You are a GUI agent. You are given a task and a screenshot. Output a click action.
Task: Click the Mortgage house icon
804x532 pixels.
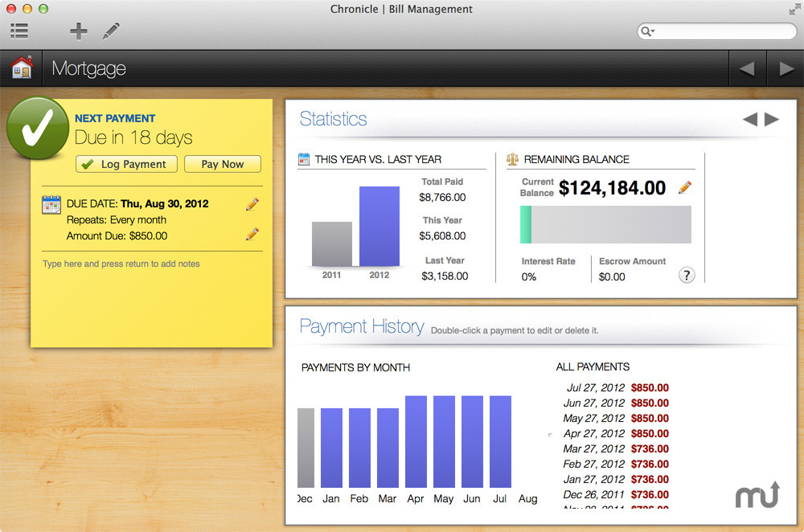pos(22,69)
